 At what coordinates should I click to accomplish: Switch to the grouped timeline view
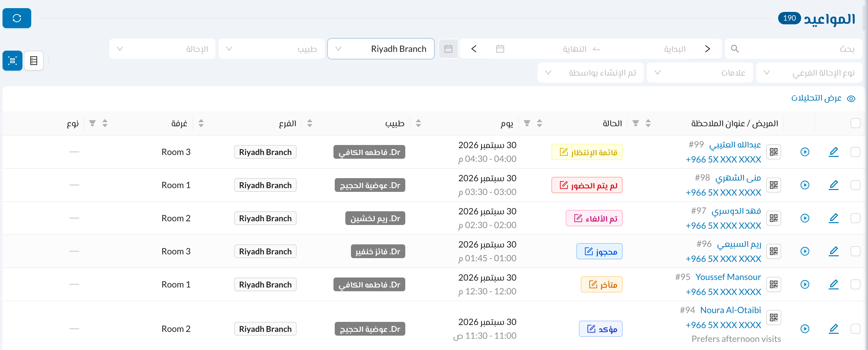click(12, 61)
